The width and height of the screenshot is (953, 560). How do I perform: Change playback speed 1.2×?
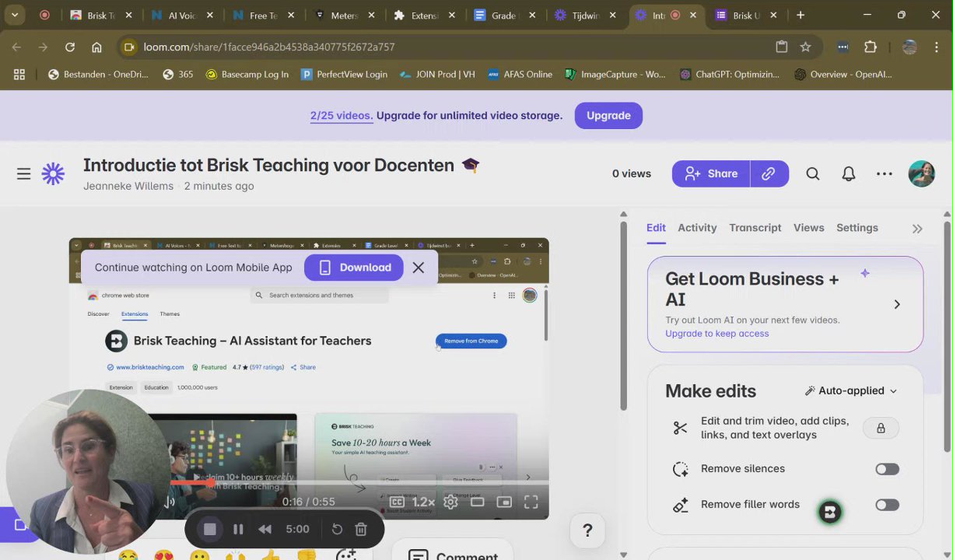[x=423, y=502]
